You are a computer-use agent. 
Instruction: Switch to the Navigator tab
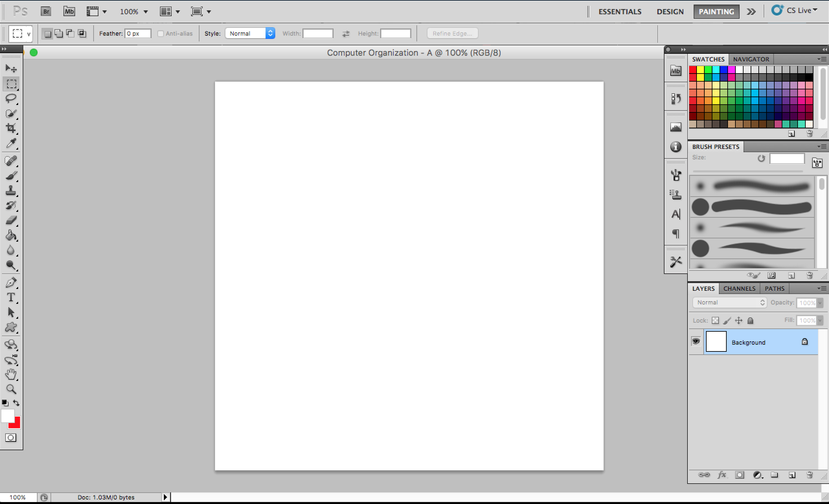[x=751, y=59]
